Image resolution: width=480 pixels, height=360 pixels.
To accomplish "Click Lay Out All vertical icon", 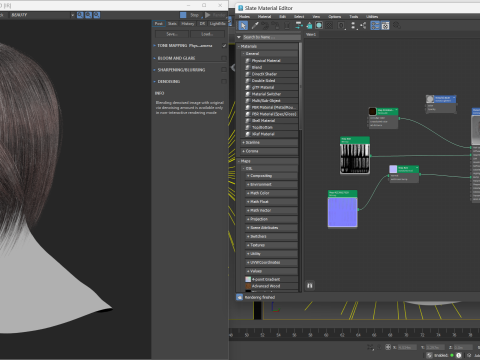I will [353, 26].
